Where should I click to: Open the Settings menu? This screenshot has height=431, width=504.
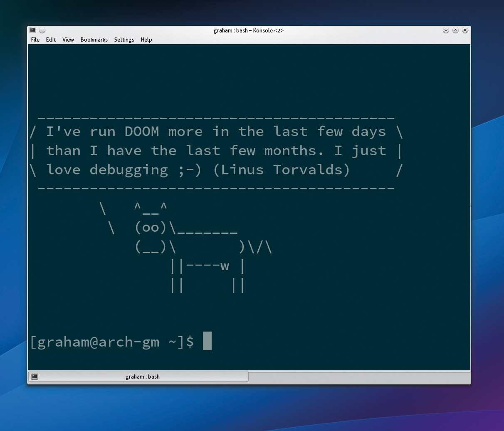[124, 40]
